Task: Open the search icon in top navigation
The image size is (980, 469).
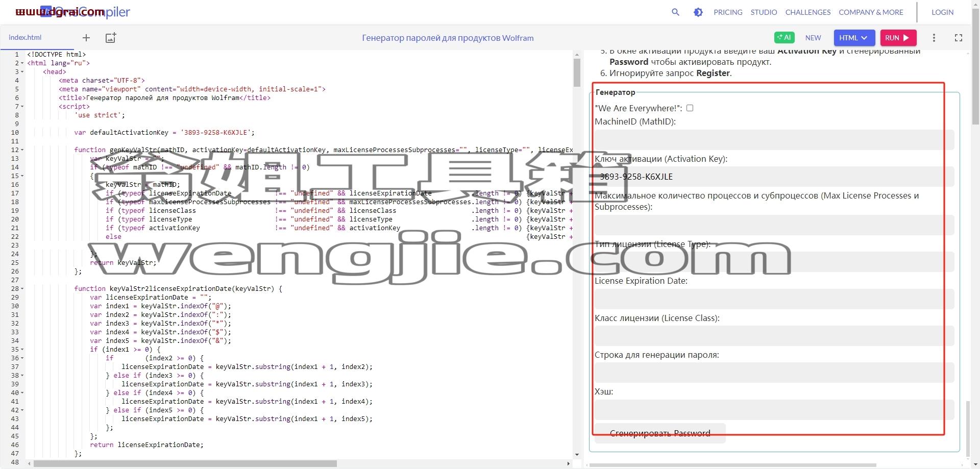Action: tap(675, 12)
